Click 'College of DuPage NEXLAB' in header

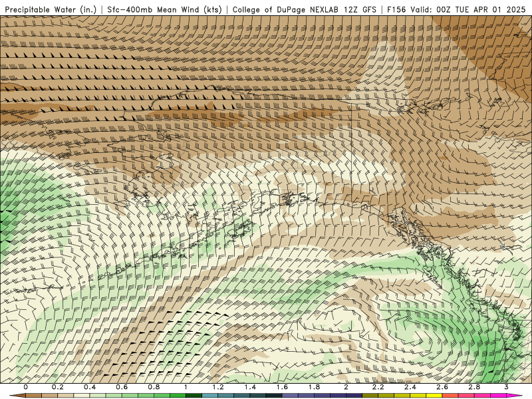click(285, 10)
